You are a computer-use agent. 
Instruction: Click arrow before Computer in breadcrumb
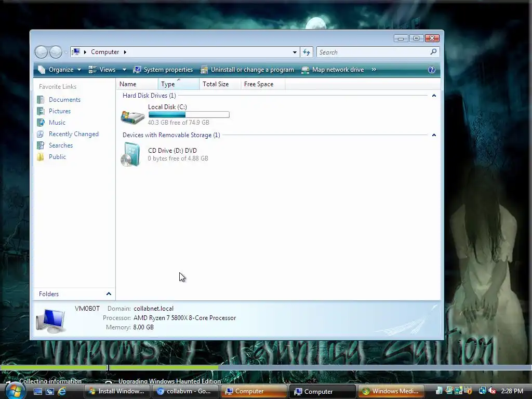[85, 52]
